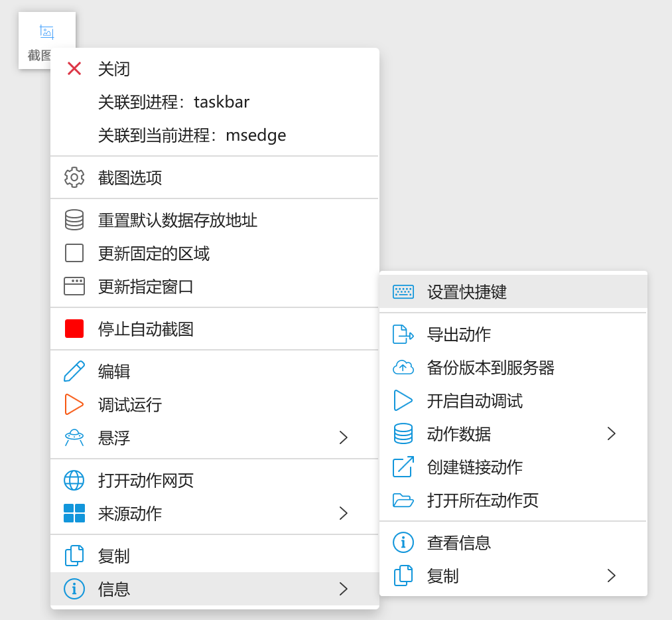Screen dimensions: 672x620
Task: Click the orange play icon for 调试运行
Action: (x=74, y=404)
